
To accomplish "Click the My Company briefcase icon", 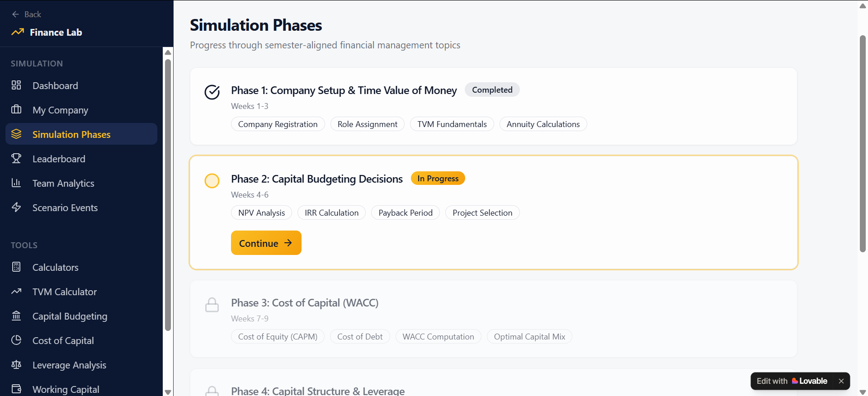I will pyautogui.click(x=16, y=110).
